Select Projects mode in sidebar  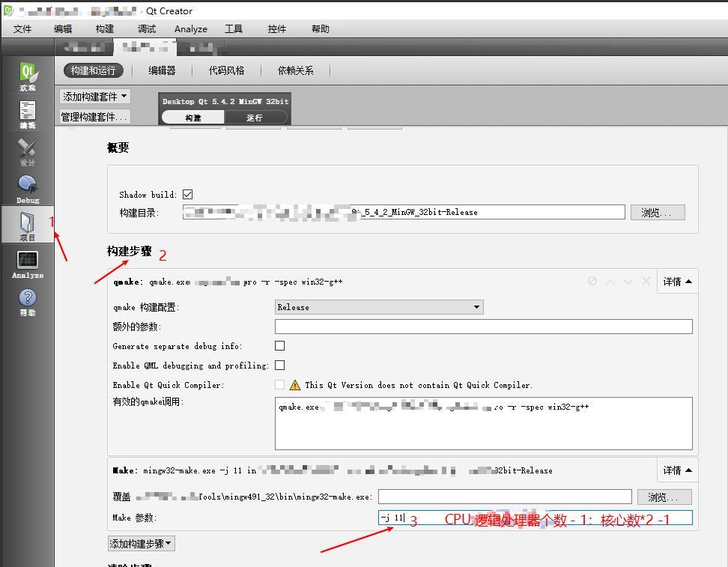pyautogui.click(x=28, y=225)
